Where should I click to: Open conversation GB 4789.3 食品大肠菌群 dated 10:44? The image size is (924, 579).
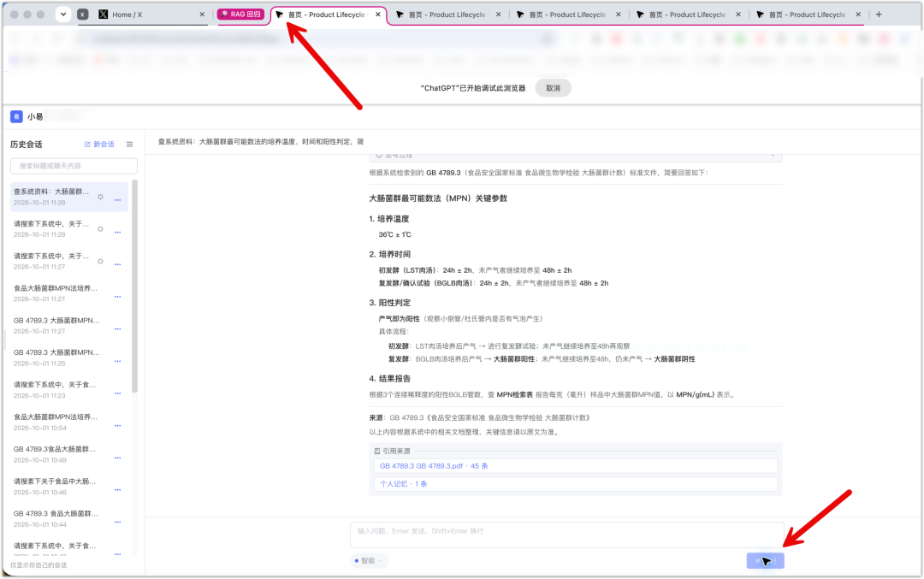click(69, 519)
